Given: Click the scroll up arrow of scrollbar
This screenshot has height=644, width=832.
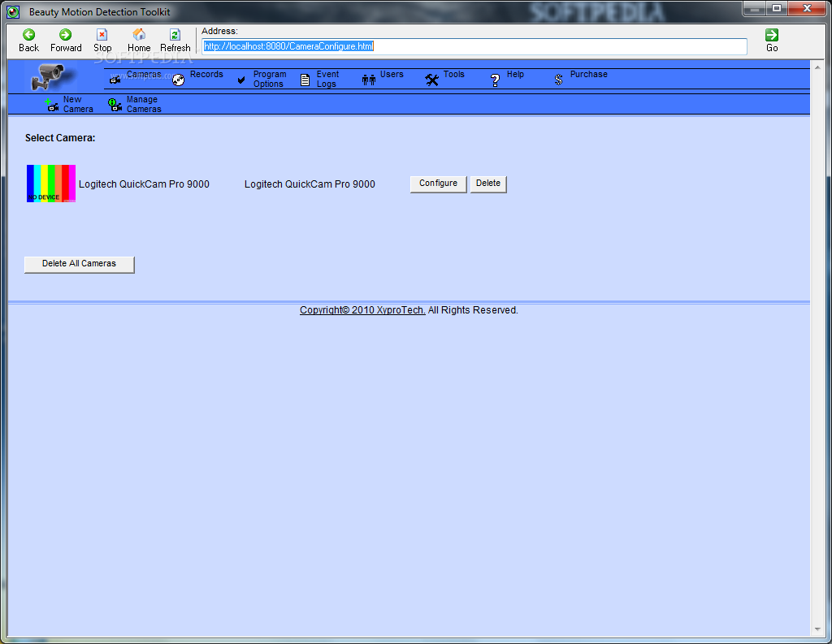Looking at the screenshot, I should point(817,67).
